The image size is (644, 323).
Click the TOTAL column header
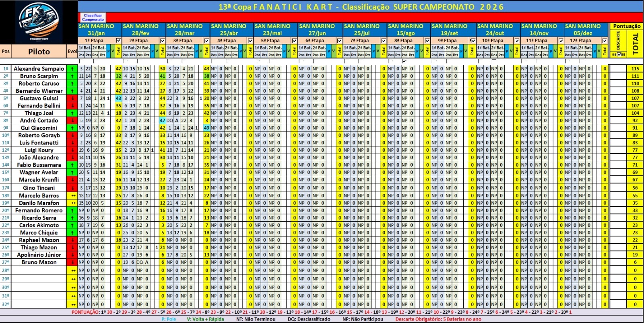coord(635,43)
